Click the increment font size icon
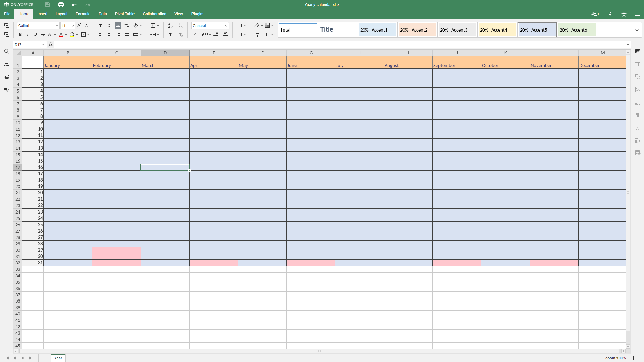This screenshot has width=644, height=362. point(79,26)
